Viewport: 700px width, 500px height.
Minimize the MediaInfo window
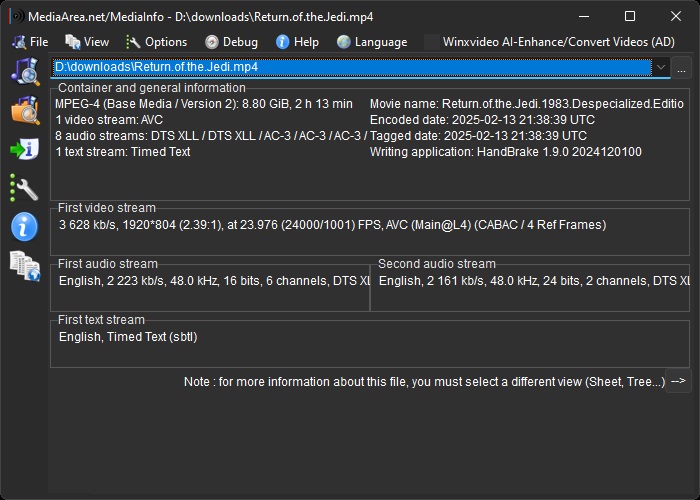click(x=583, y=17)
